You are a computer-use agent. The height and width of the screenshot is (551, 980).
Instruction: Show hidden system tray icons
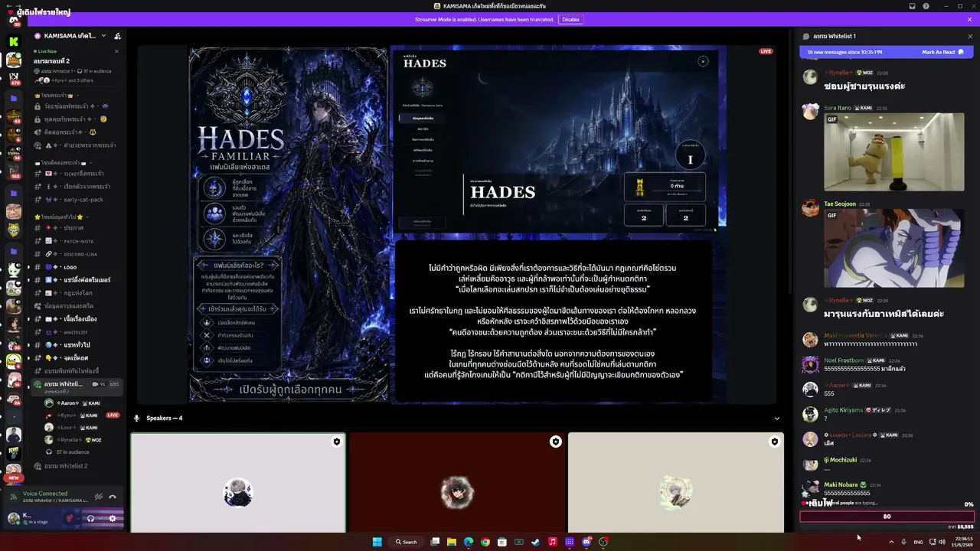coord(891,542)
